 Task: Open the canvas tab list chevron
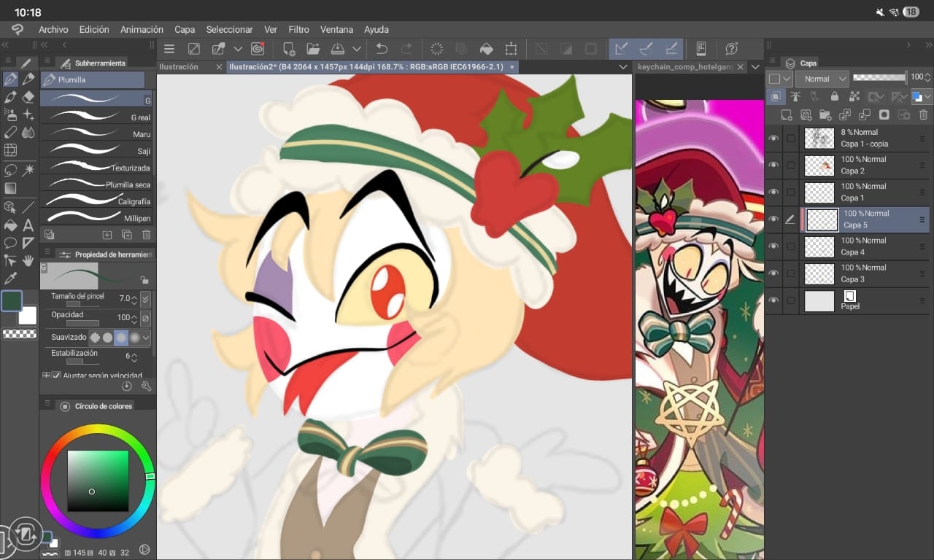tap(622, 66)
